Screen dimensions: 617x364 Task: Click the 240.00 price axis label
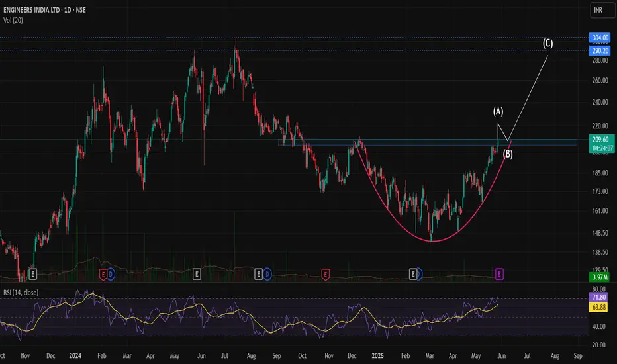[x=600, y=102]
